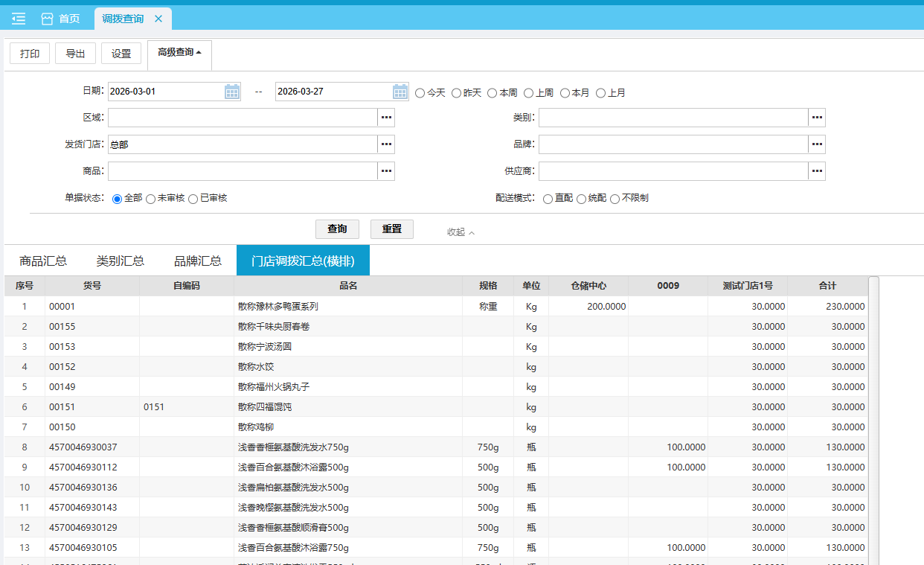Screen dimensions: 924x565
Task: Collapse filters using the 收起 link
Action: [x=460, y=232]
